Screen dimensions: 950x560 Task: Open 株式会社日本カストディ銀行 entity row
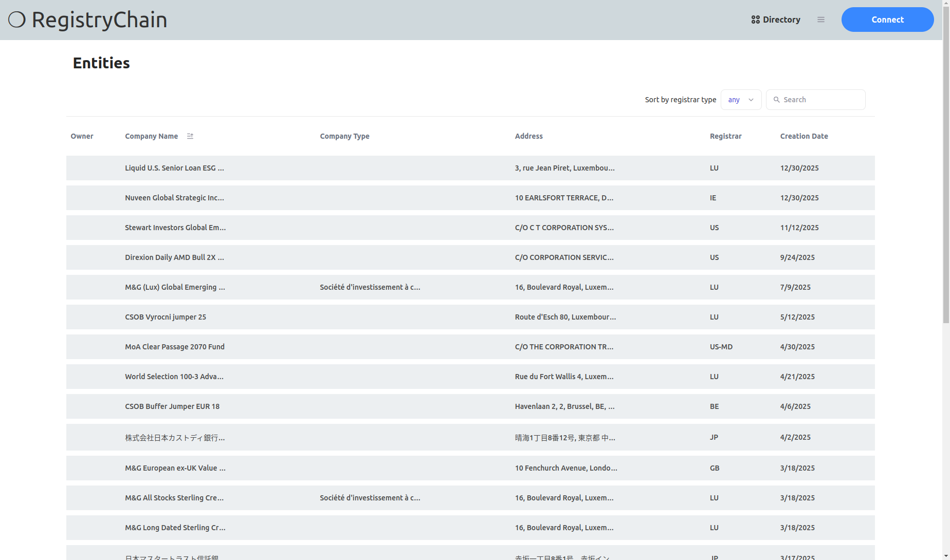click(x=470, y=437)
